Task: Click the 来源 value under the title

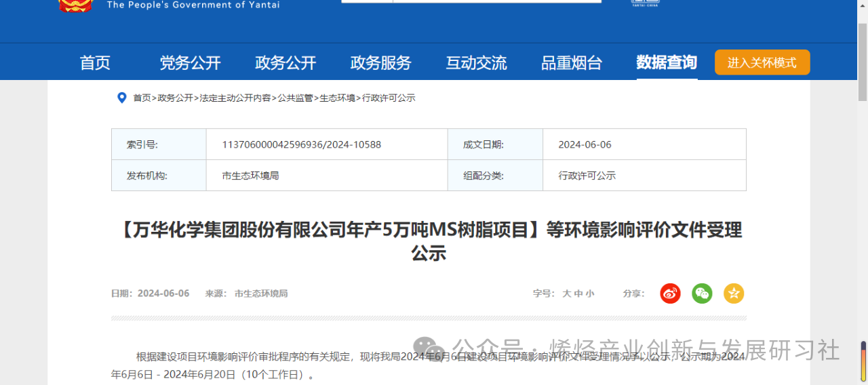Action: (x=261, y=293)
